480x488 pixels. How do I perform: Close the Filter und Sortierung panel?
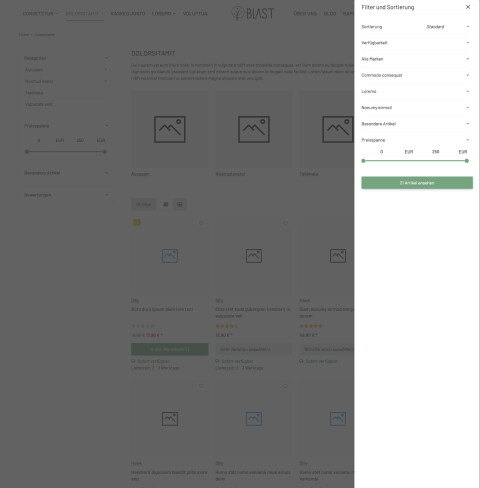(468, 7)
